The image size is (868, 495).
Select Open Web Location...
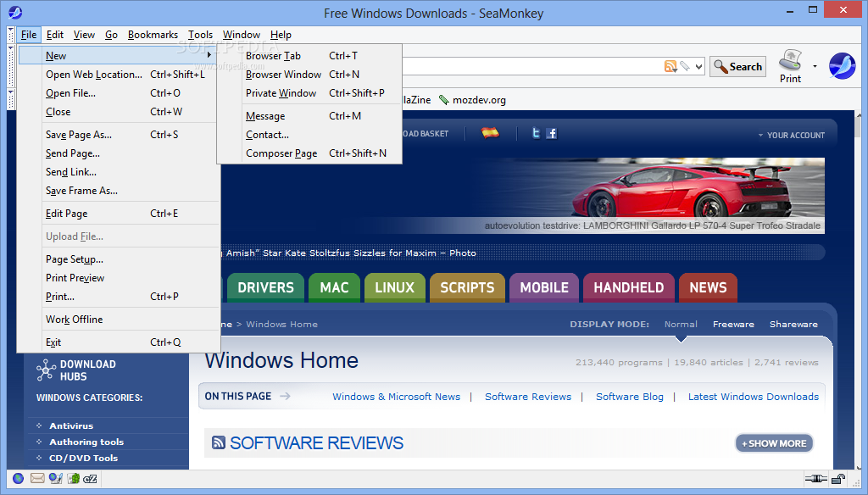pos(119,75)
